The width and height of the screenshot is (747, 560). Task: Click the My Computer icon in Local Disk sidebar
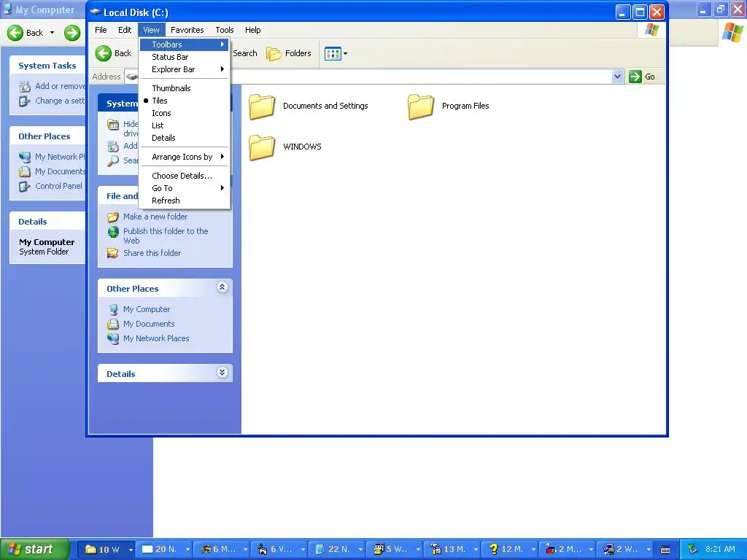113,309
